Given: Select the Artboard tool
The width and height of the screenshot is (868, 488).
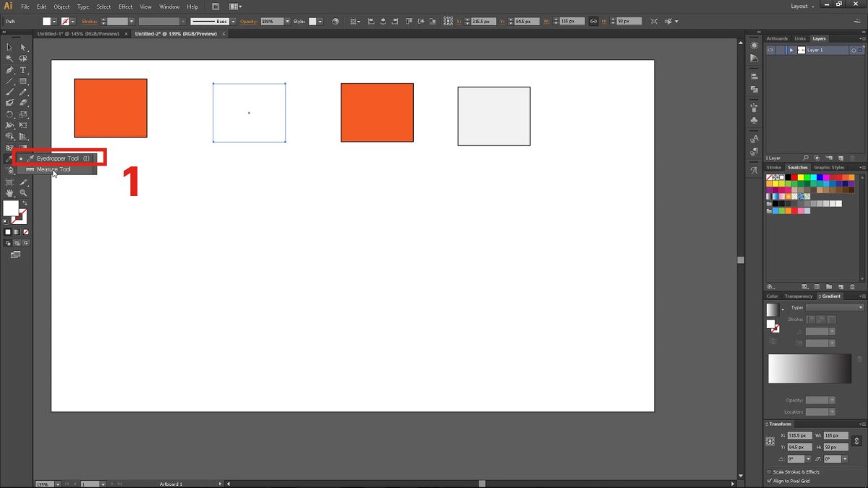Looking at the screenshot, I should [9, 182].
